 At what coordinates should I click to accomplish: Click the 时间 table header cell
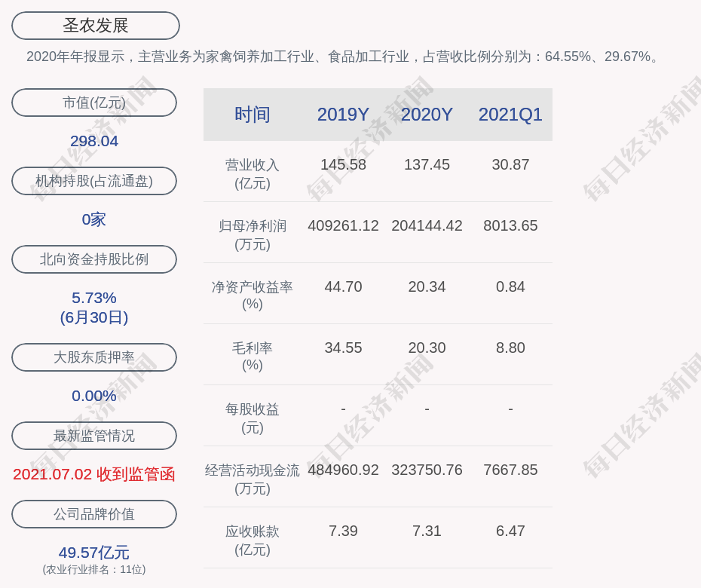253,115
